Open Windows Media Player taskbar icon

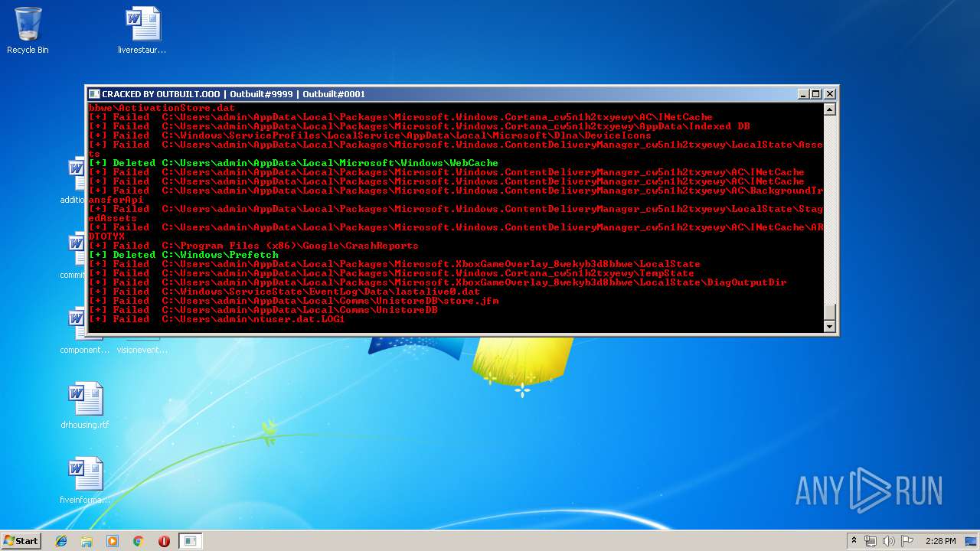pyautogui.click(x=113, y=541)
